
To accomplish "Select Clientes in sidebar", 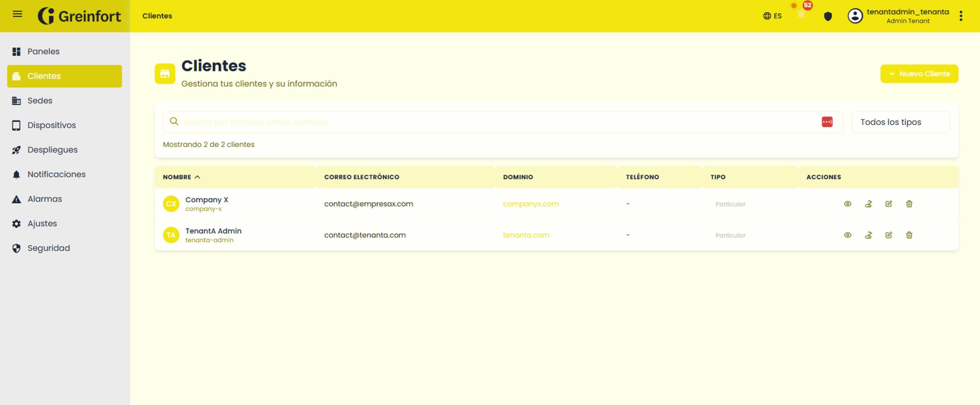I will 64,76.
